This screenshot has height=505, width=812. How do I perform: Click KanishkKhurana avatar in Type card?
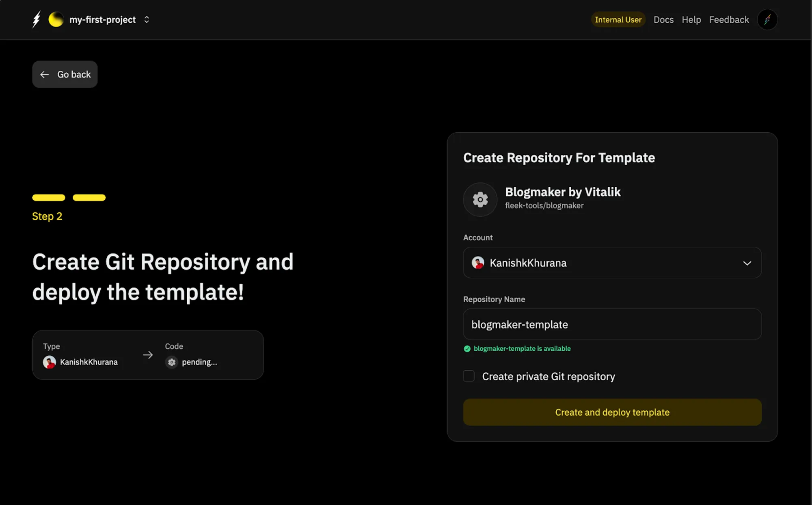pos(50,362)
